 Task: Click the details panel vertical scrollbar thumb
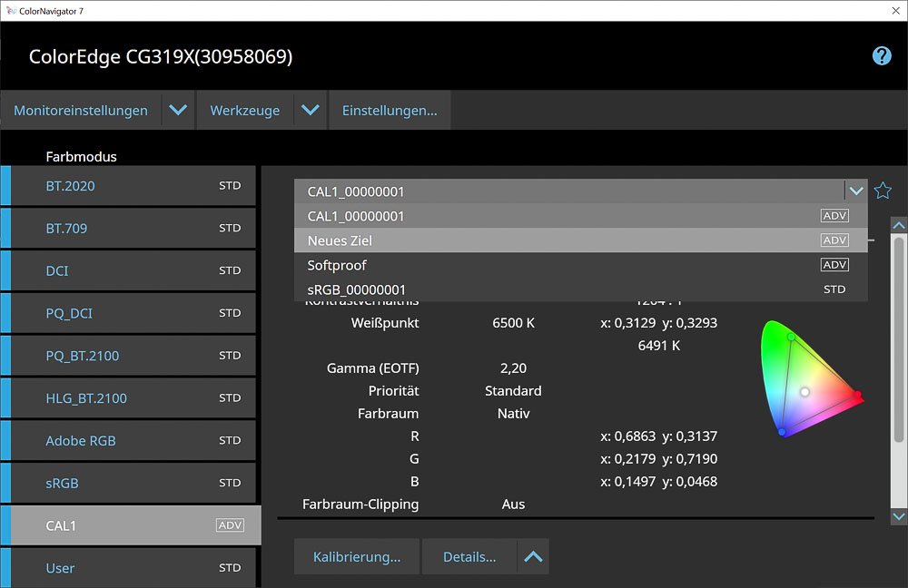click(899, 339)
